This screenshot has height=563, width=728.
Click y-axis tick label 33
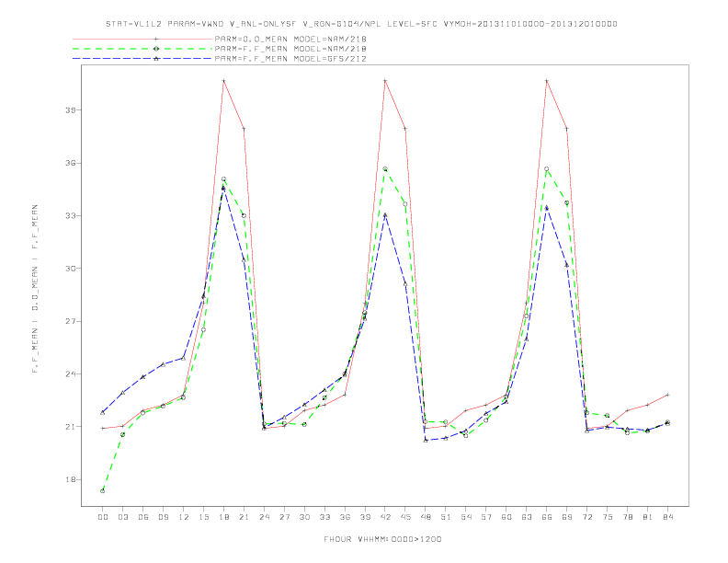[71, 216]
